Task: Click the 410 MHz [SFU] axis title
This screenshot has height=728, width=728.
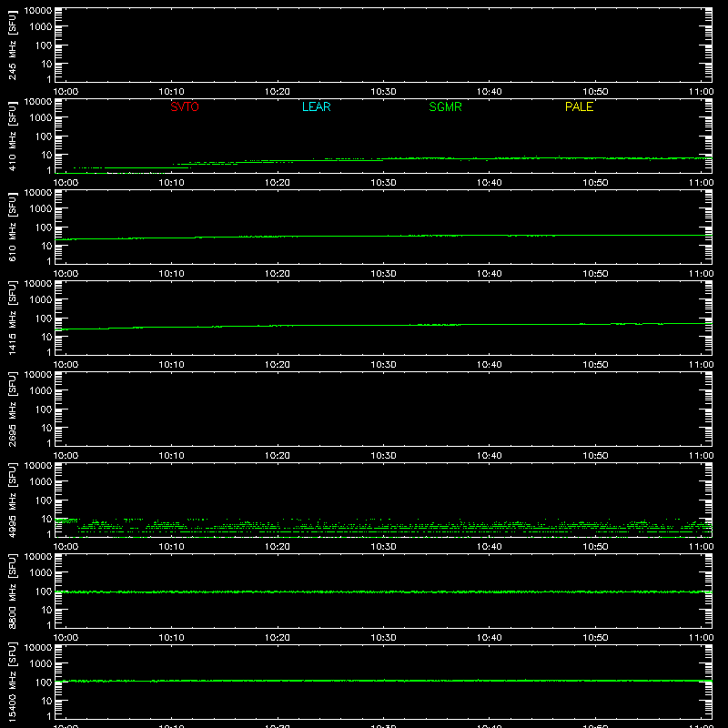Action: (12, 136)
